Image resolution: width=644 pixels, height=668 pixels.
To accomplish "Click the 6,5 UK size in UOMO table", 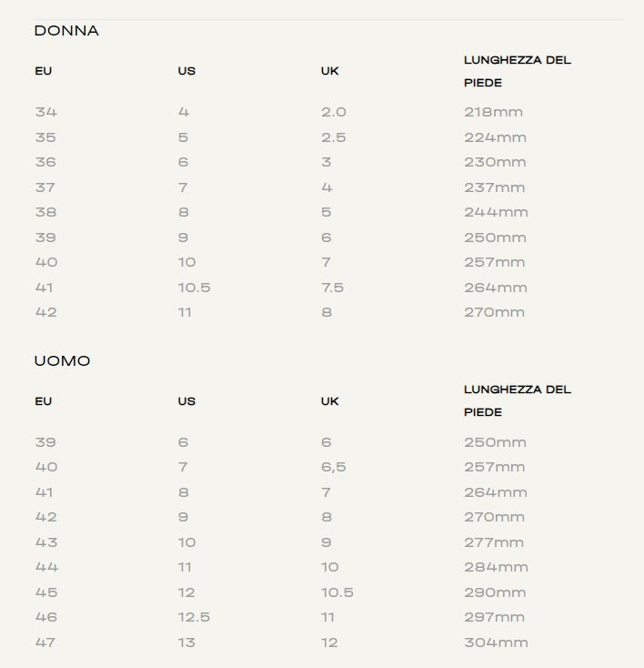I will (x=333, y=467).
